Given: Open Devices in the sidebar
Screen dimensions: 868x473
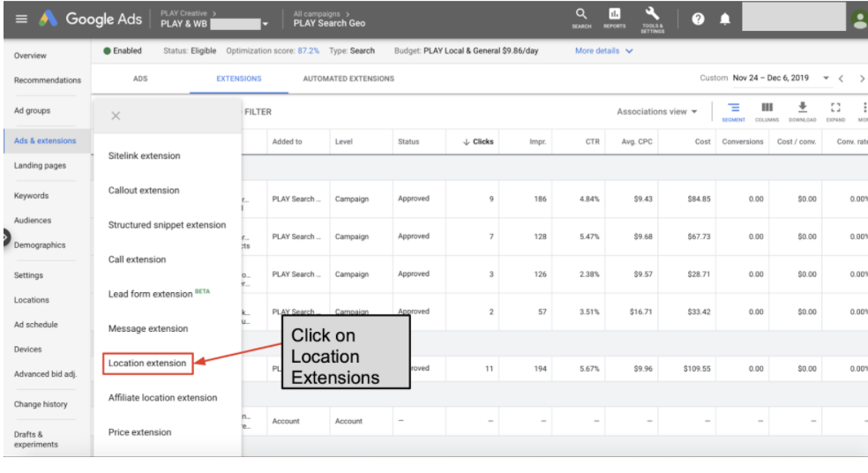Looking at the screenshot, I should [27, 349].
